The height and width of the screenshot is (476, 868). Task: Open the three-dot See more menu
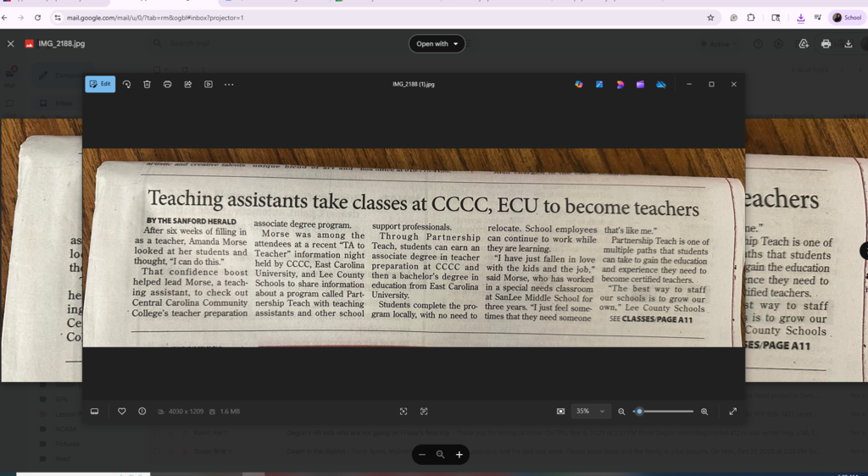(x=229, y=84)
